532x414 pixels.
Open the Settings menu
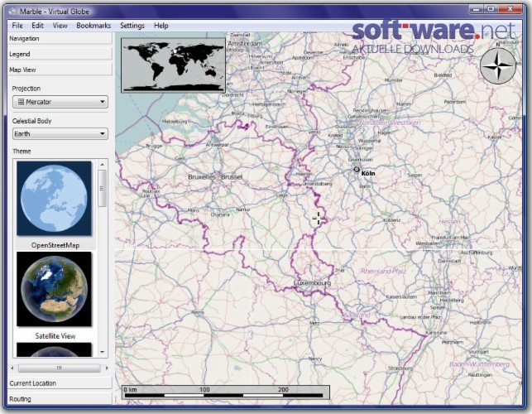click(x=132, y=26)
